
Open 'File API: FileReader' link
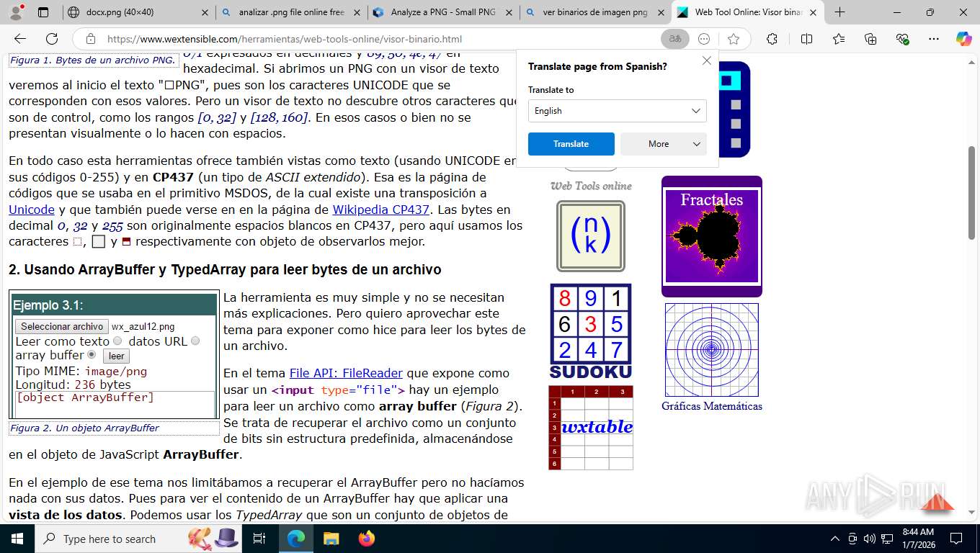coord(346,373)
